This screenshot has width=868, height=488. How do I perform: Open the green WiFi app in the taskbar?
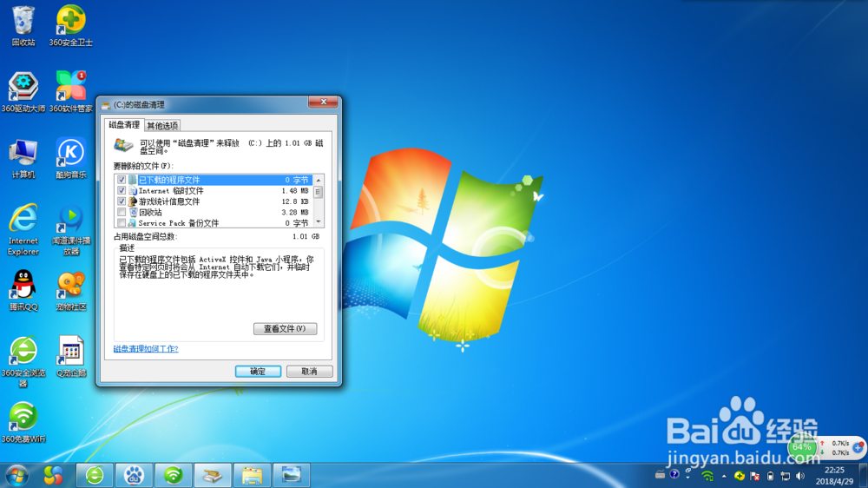(174, 475)
